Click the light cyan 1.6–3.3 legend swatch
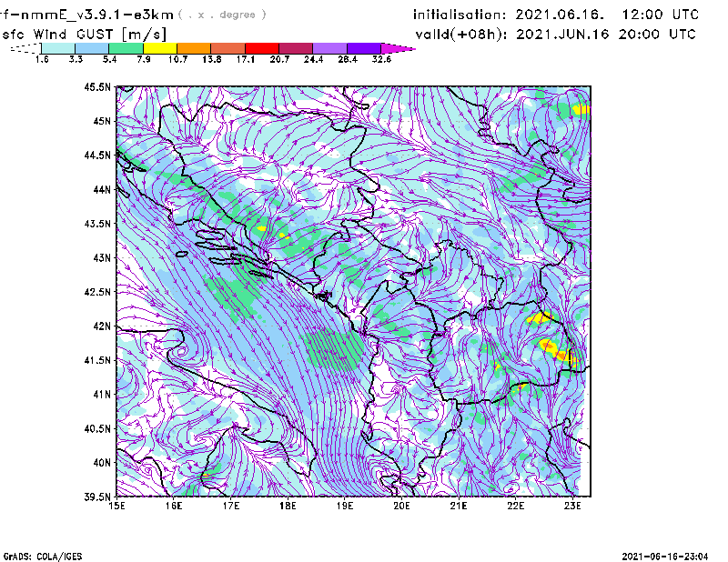 coord(58,48)
